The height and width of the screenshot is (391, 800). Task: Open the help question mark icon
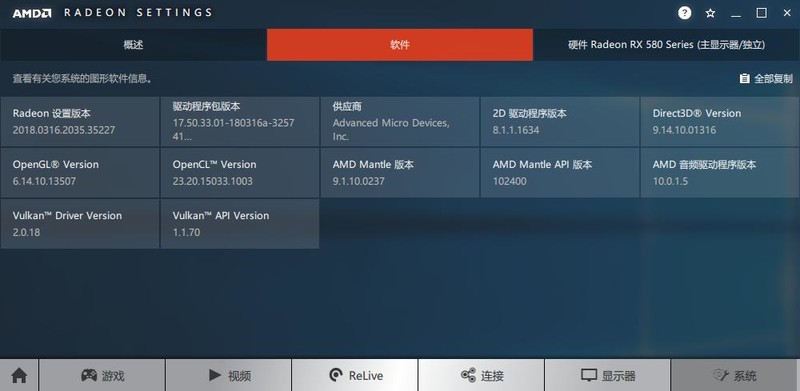tap(684, 13)
